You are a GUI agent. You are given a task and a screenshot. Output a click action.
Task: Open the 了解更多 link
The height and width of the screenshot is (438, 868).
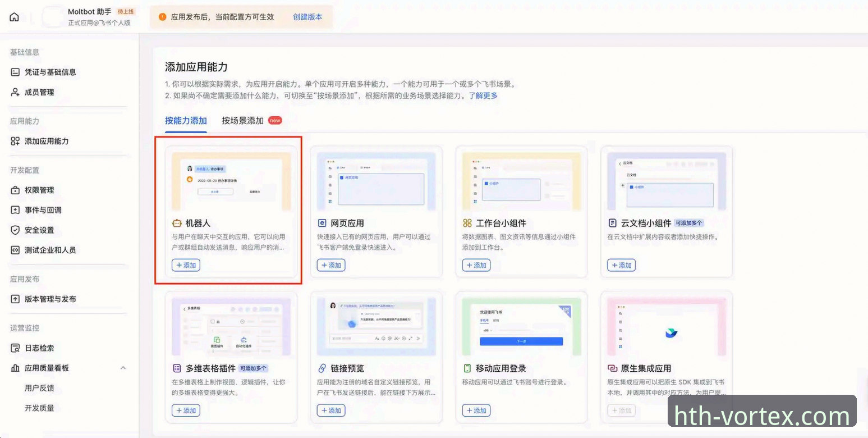coord(483,95)
